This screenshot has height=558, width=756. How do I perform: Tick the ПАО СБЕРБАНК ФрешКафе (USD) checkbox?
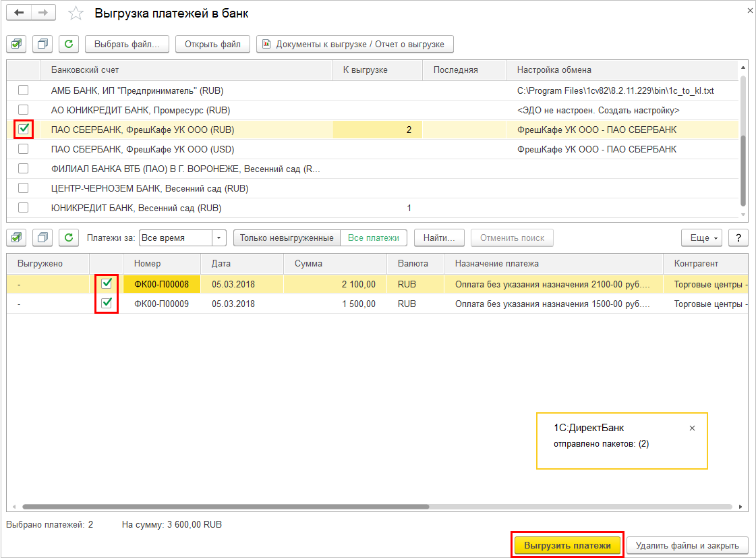(23, 149)
